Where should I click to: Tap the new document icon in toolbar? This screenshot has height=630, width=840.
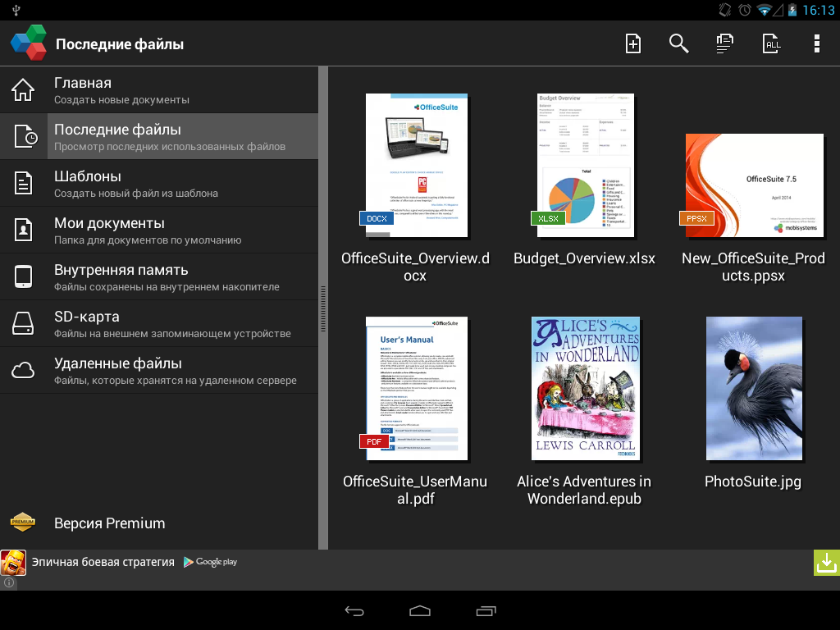pyautogui.click(x=633, y=43)
